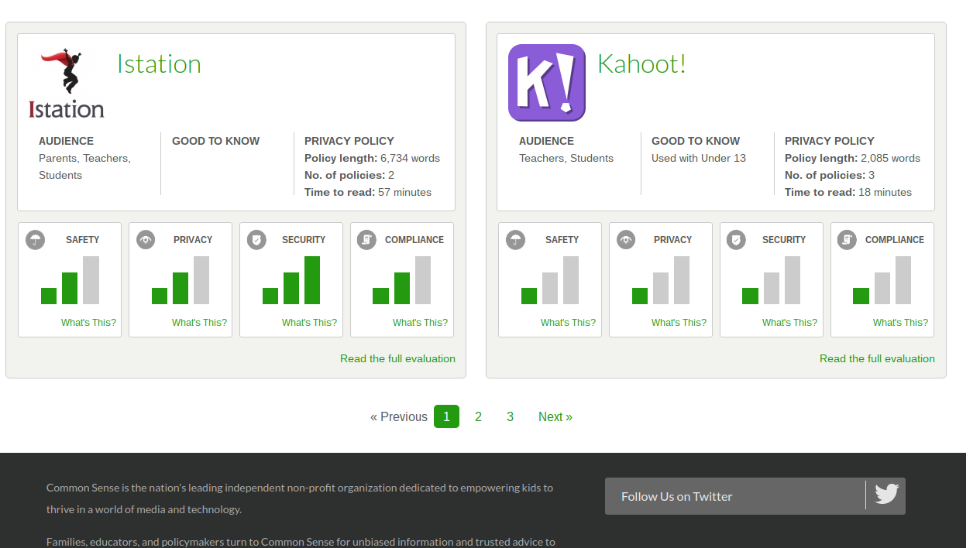Viewport: 980px width, 548px height.
Task: Click Kahoot! COMPLIANCE label
Action: tap(895, 240)
